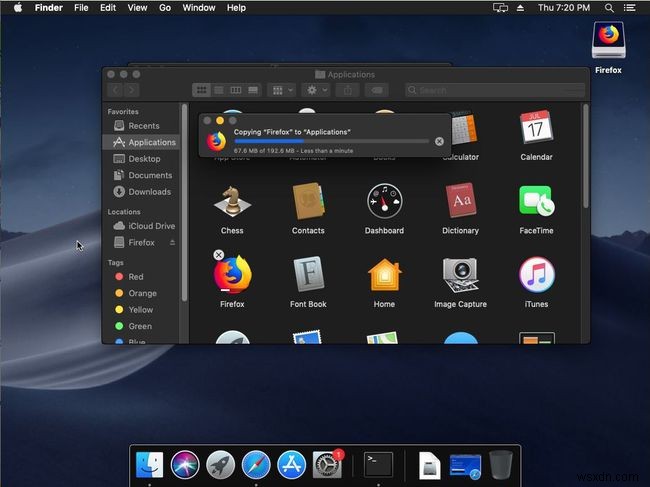Open the File menu
The image size is (650, 487).
[81, 7]
